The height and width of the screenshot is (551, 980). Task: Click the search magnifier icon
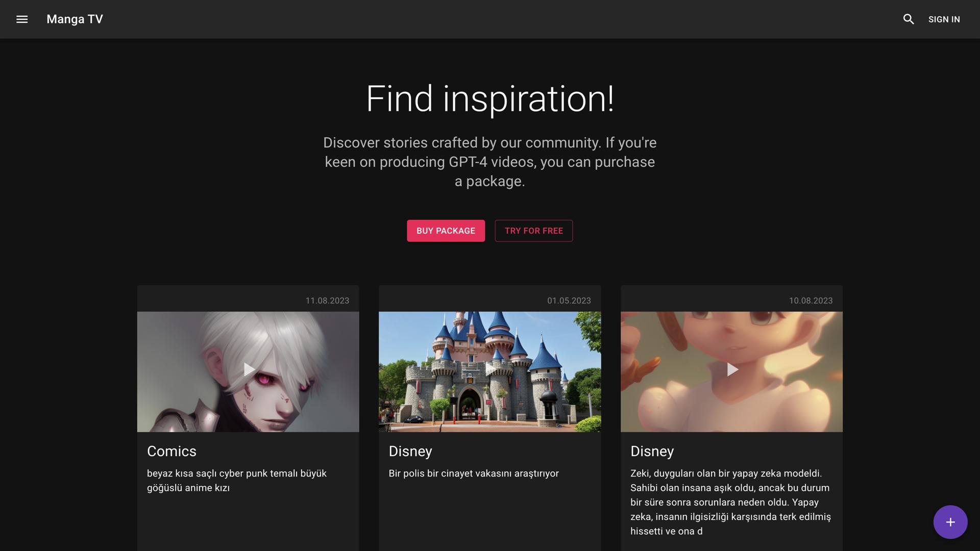pos(908,19)
